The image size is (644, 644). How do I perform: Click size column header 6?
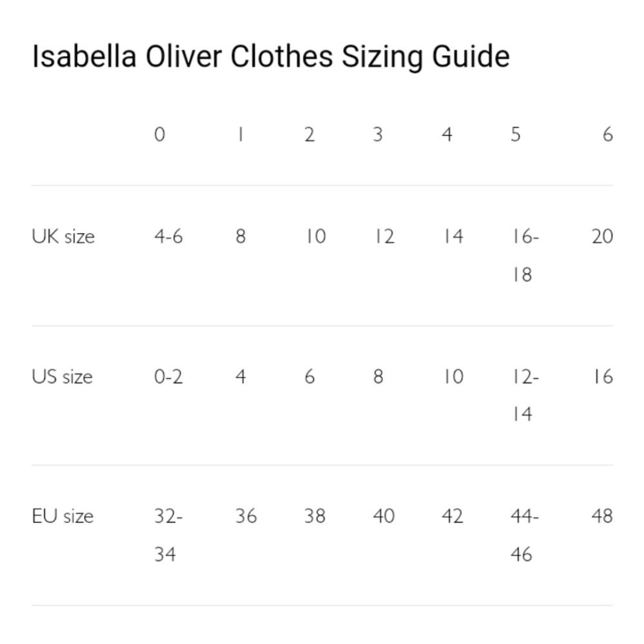(x=608, y=134)
